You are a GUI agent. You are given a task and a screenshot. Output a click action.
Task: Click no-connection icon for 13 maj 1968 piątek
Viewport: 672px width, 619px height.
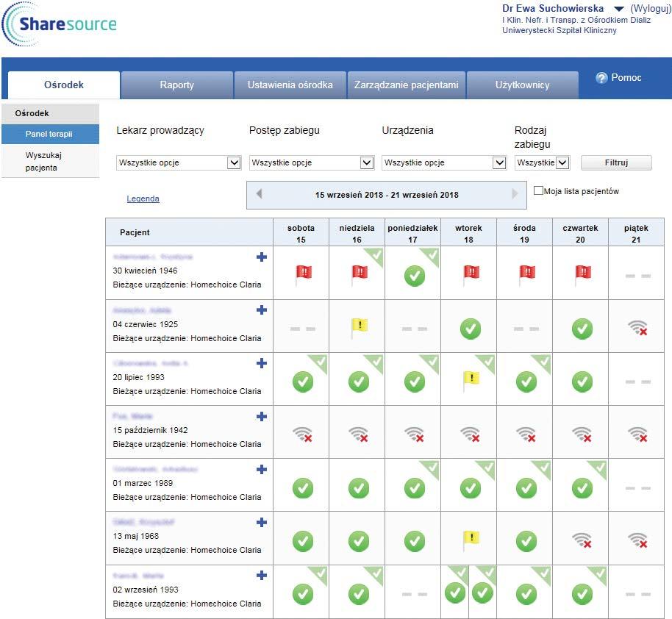(637, 540)
